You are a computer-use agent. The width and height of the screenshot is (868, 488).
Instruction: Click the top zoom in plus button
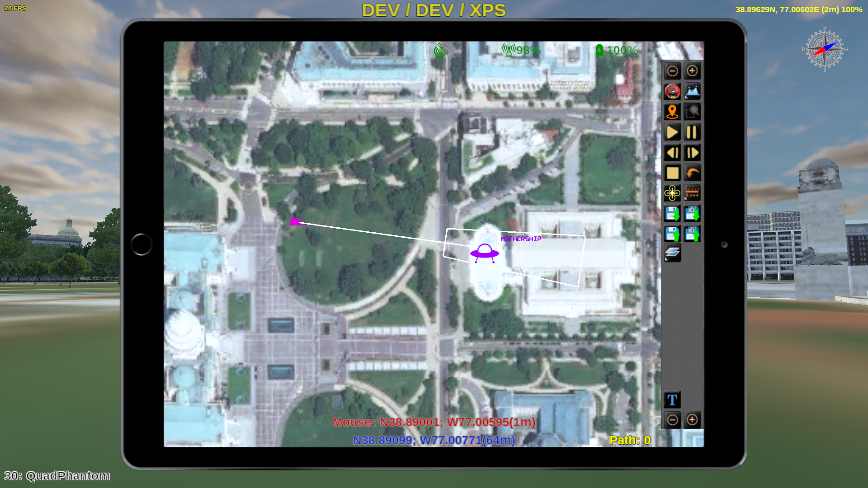[x=692, y=71]
